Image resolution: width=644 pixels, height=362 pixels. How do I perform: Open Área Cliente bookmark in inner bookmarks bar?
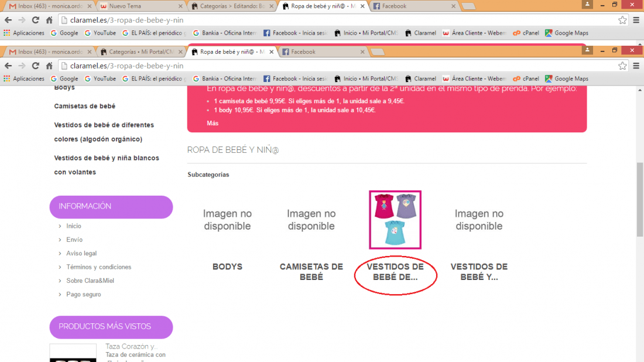coord(474,78)
